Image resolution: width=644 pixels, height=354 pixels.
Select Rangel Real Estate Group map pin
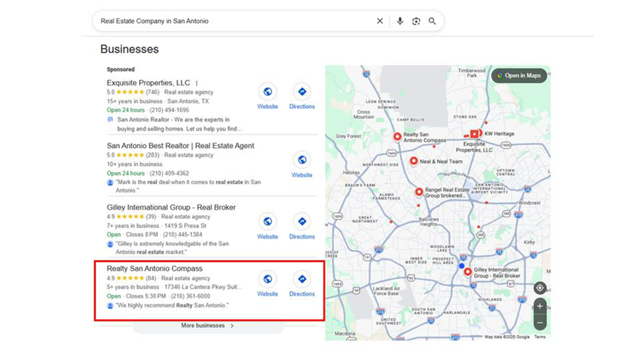[419, 192]
